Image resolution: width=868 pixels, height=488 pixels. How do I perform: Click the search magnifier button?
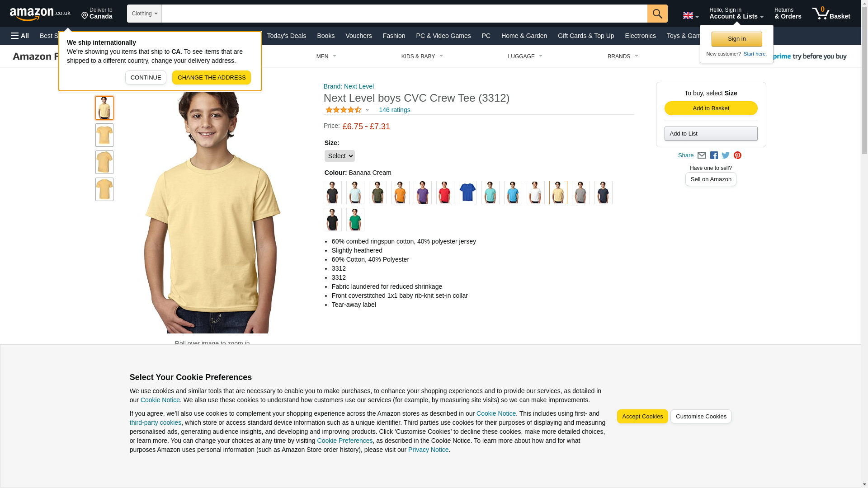click(x=657, y=14)
